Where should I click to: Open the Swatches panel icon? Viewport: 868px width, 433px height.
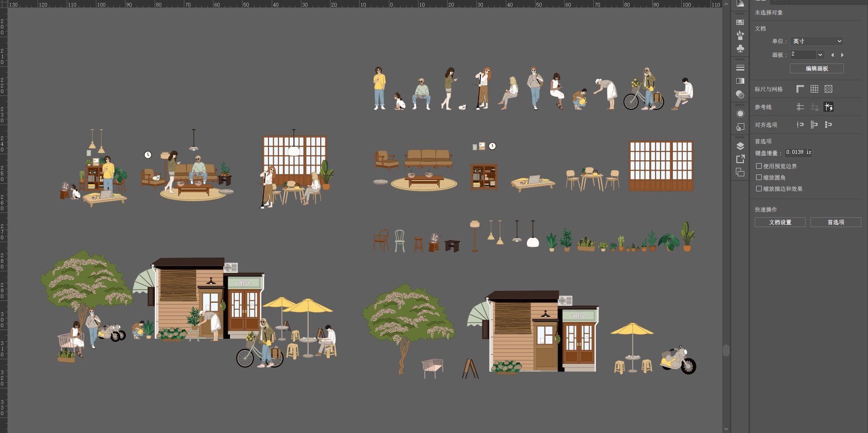click(740, 22)
